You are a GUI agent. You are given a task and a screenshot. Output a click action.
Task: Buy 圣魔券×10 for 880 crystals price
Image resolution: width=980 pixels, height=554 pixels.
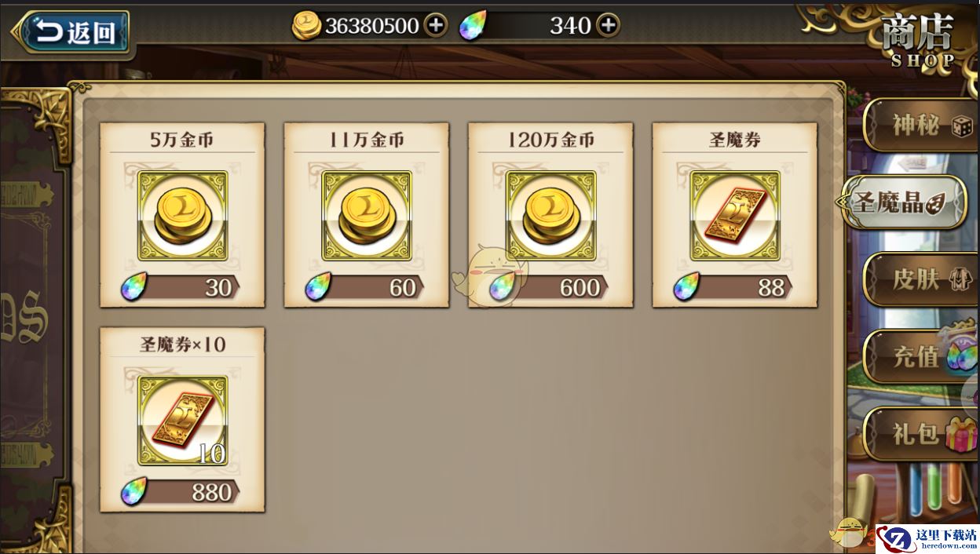(181, 492)
